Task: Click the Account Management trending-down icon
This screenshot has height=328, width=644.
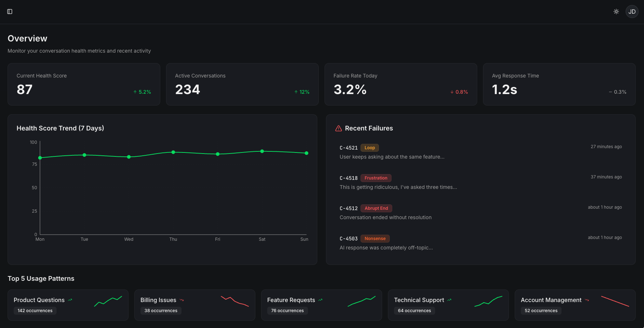Action: click(x=587, y=300)
